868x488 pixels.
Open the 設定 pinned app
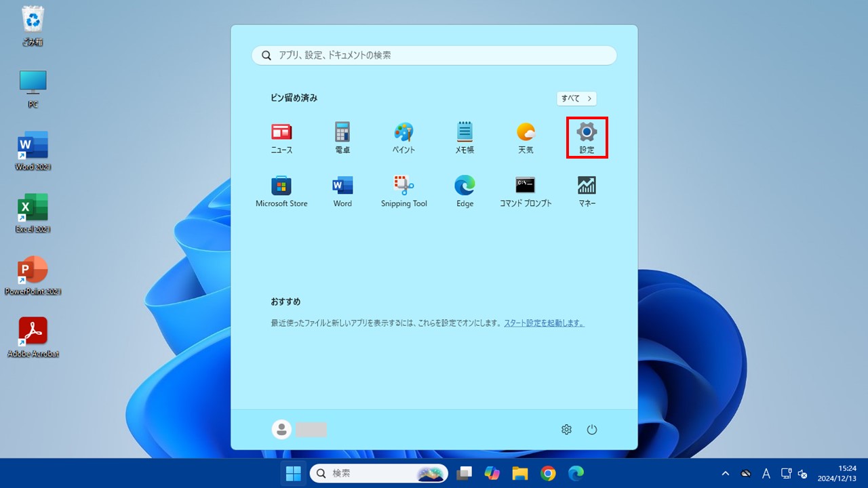[587, 138]
